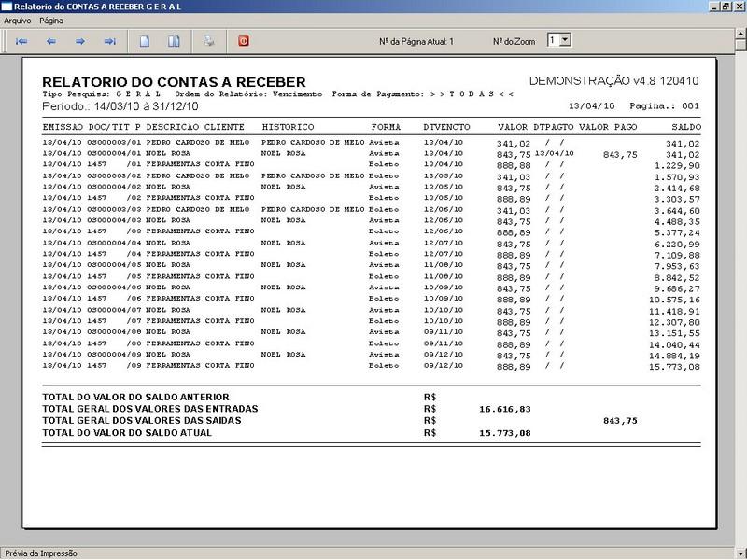The height and width of the screenshot is (560, 747).
Task: Click saldo value 13.151,55
Action: 674,333
